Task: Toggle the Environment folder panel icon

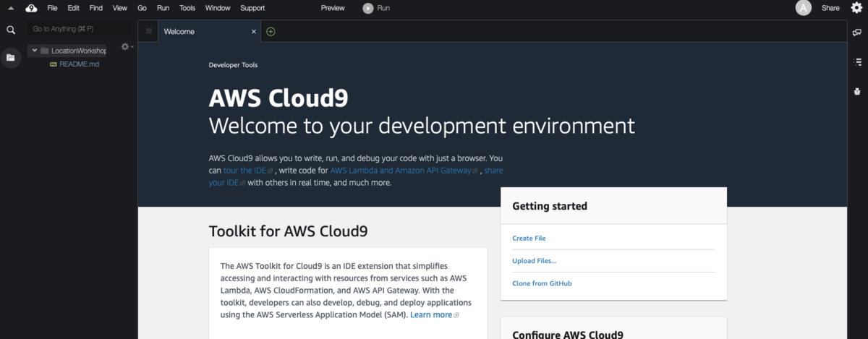Action: 11,57
